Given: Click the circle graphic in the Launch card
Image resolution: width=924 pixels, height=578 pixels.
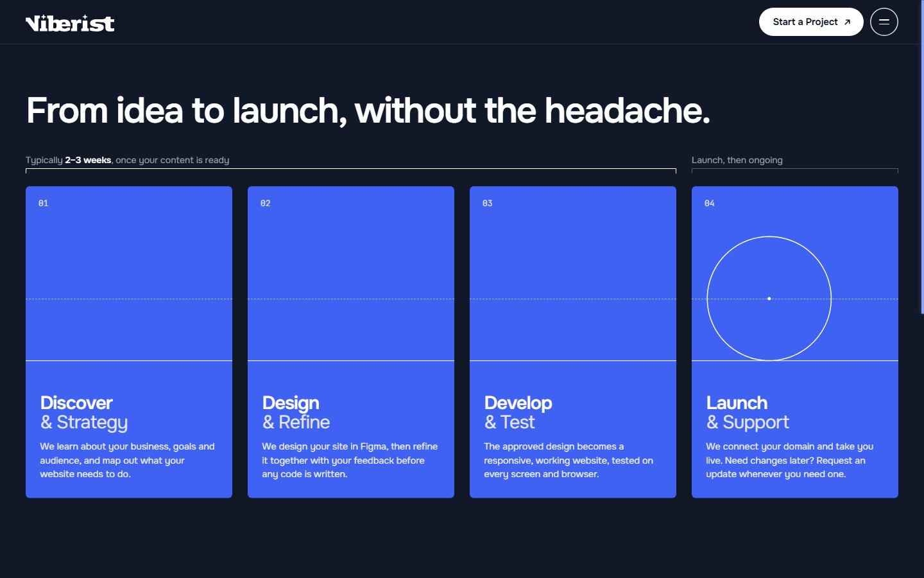Looking at the screenshot, I should pos(769,299).
